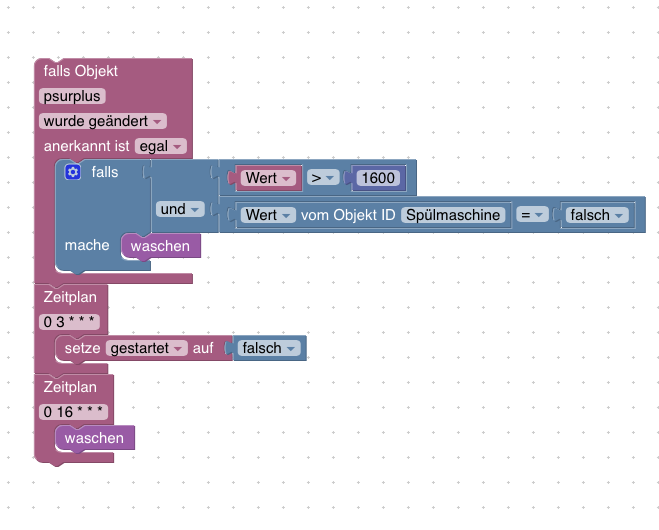Open the 'egal' acknowledged dropdown

coord(161,146)
